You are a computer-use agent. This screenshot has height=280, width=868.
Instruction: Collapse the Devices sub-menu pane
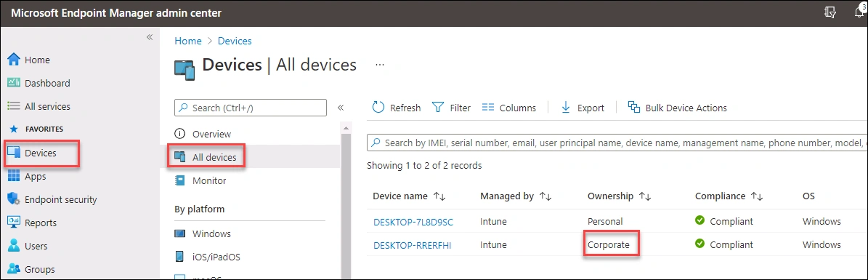[x=341, y=108]
